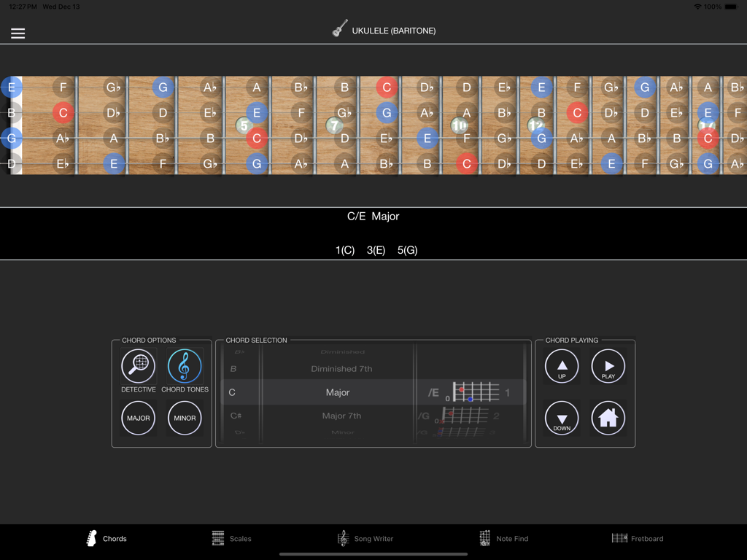This screenshot has height=560, width=747.
Task: Switch to the Scales tab
Action: coord(232,538)
